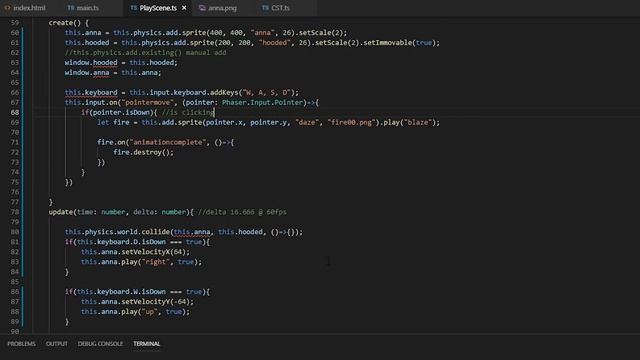Click 'window.anna' on line 64
Viewport: 640px width, 360px height.
tap(87, 73)
